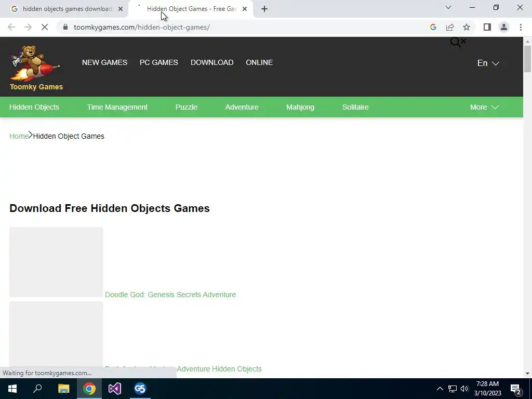Select the Puzzle category
The image size is (532, 399).
(x=187, y=107)
